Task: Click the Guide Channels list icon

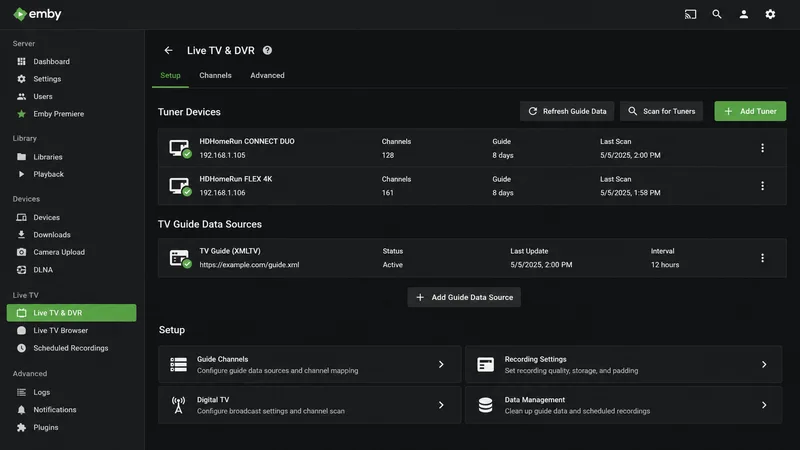Action: 179,365
